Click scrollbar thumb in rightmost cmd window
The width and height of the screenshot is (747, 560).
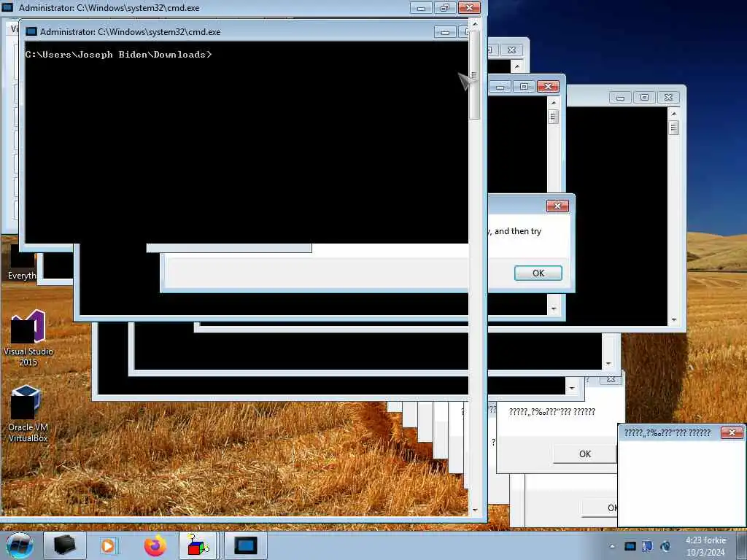(673, 128)
